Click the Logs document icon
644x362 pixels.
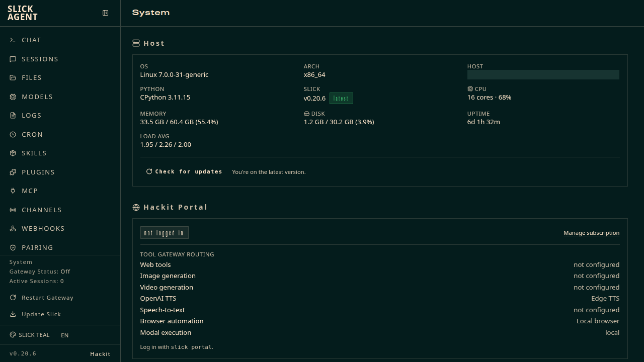13,115
